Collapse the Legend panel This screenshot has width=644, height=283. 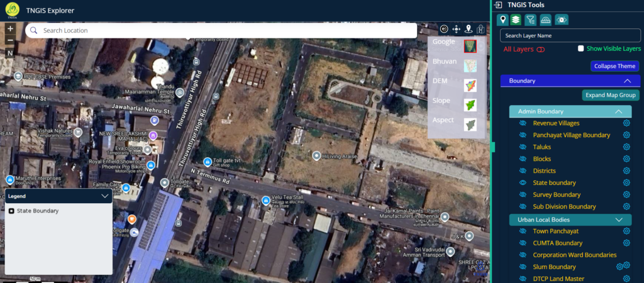(x=105, y=196)
